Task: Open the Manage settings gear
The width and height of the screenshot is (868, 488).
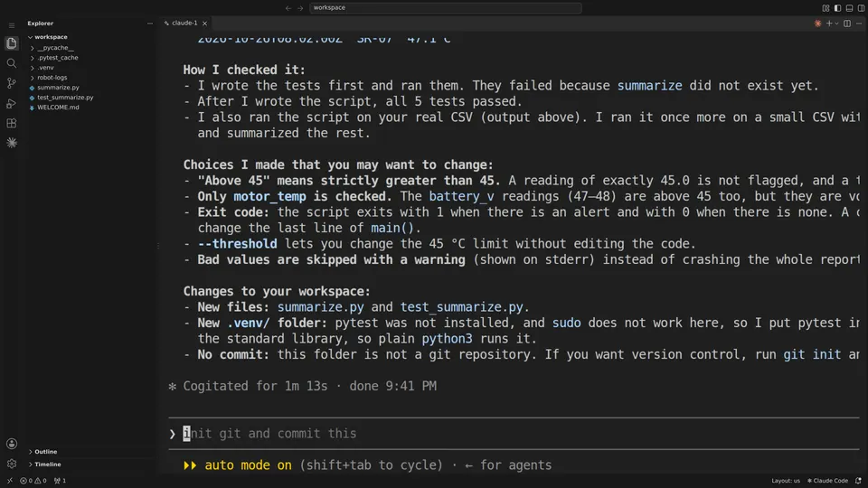Action: (x=12, y=464)
